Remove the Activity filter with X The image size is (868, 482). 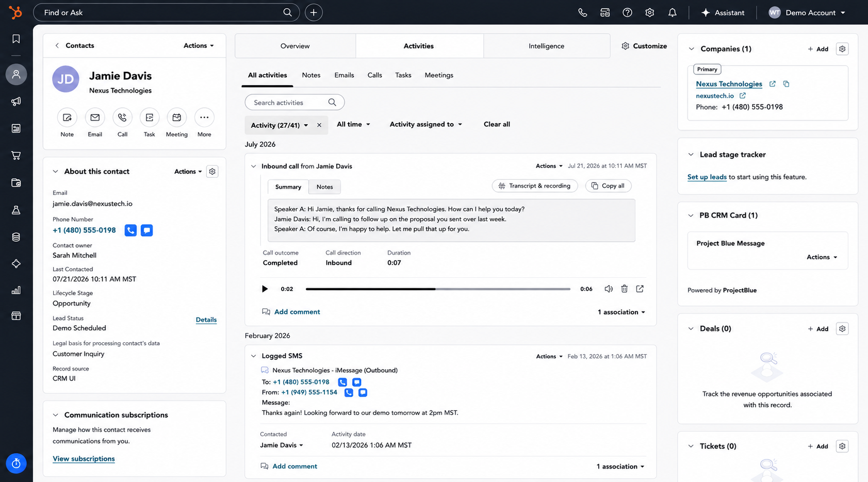(319, 125)
